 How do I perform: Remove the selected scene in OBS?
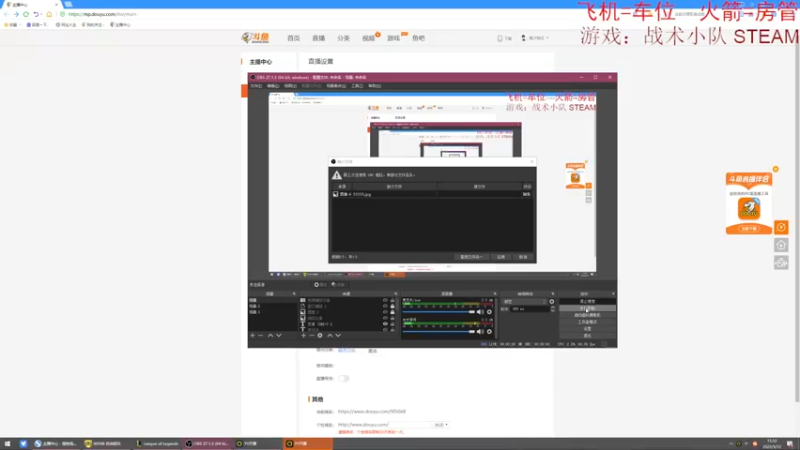tap(261, 336)
